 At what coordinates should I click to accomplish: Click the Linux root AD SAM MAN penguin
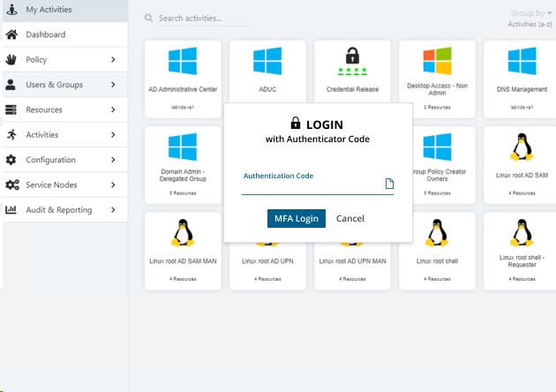coord(183,233)
